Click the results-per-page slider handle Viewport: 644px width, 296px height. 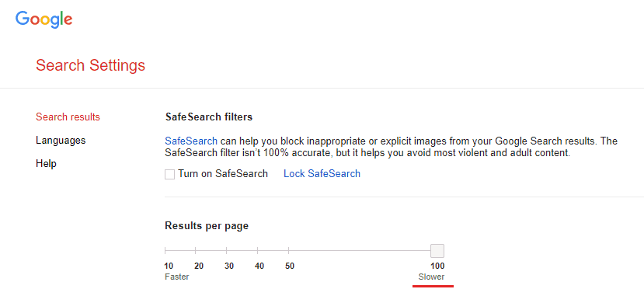[437, 250]
